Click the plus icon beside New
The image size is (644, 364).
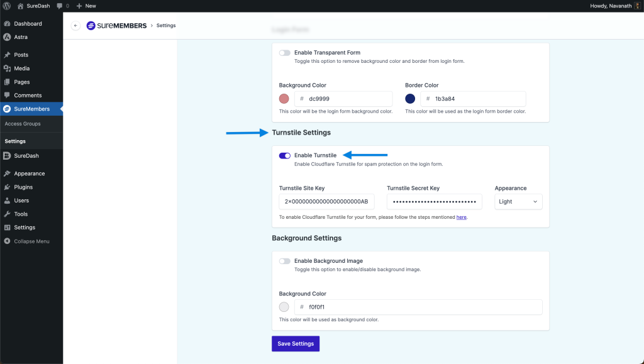point(79,6)
